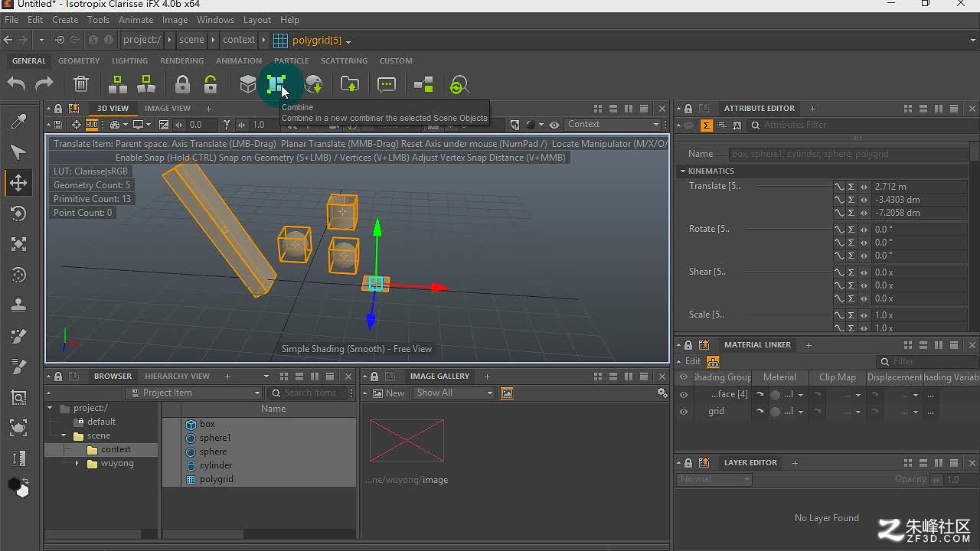Click the folder with up-arrow icon

[x=350, y=84]
